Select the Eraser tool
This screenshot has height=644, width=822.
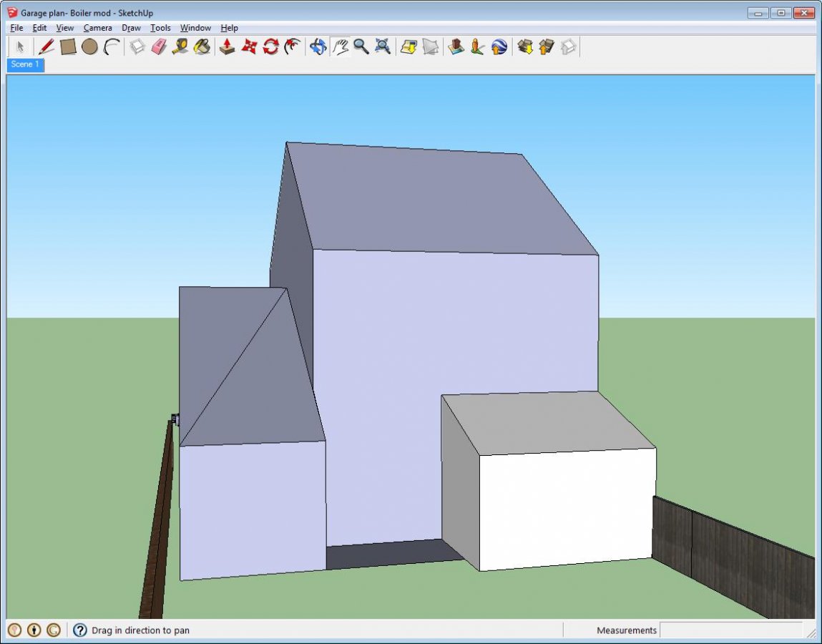pos(159,47)
